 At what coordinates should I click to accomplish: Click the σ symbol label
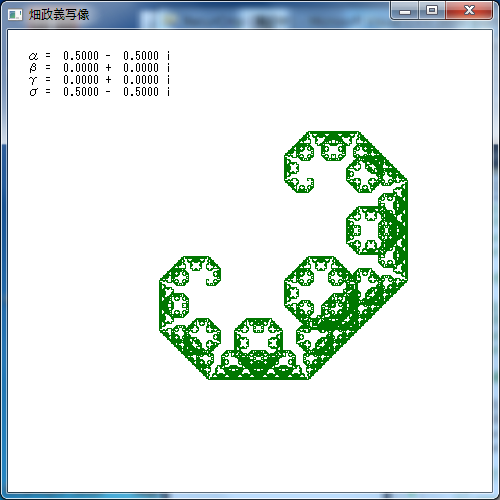coord(33,92)
